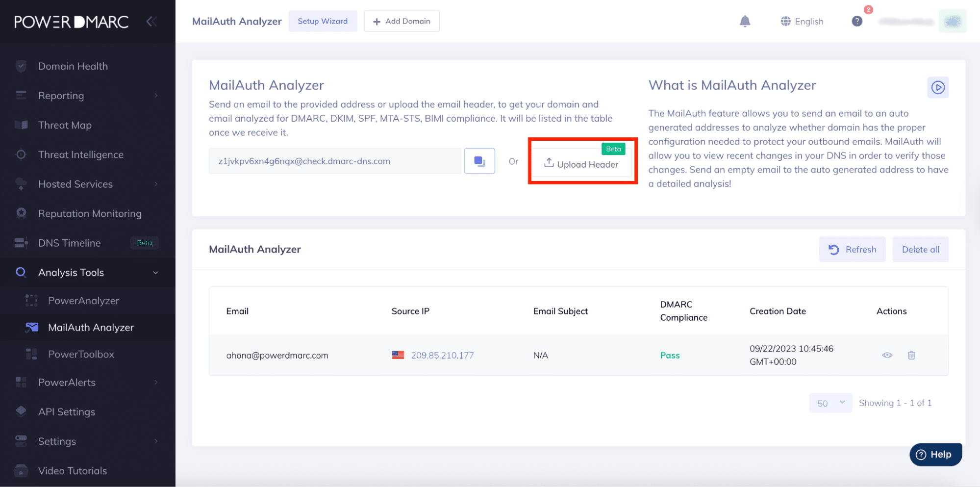Click the PowerDMARC logo
Screen dimensions: 980x487
click(72, 22)
